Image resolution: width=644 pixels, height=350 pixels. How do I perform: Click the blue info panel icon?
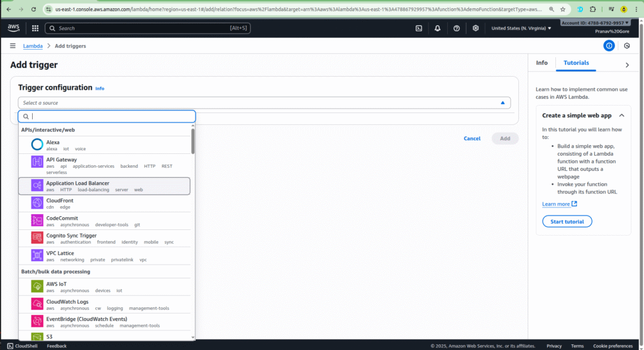tap(609, 46)
